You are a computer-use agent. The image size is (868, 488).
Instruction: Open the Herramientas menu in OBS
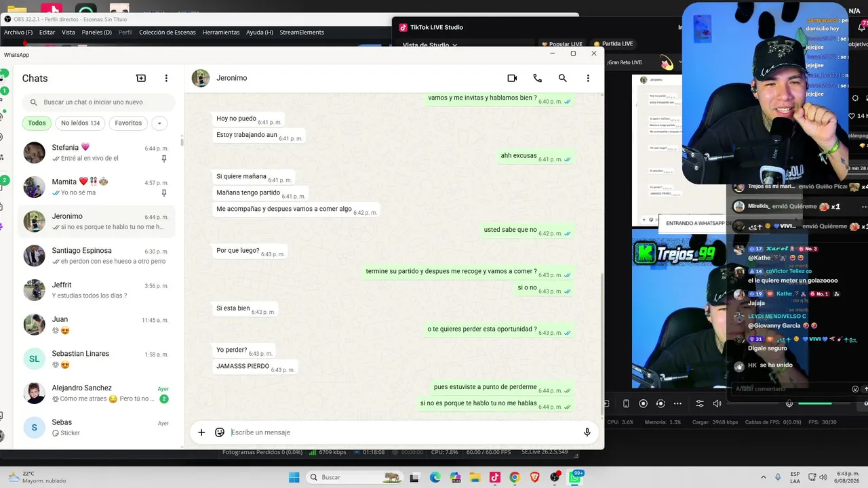click(221, 32)
